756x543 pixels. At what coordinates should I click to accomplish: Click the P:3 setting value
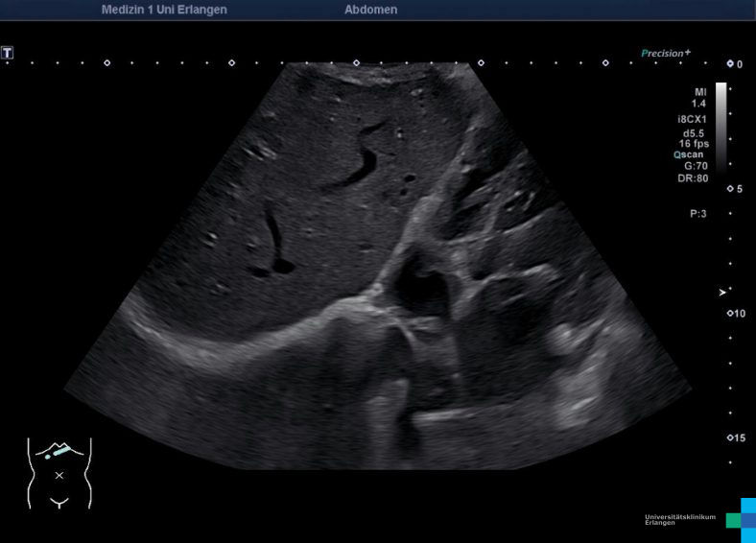coord(697,214)
